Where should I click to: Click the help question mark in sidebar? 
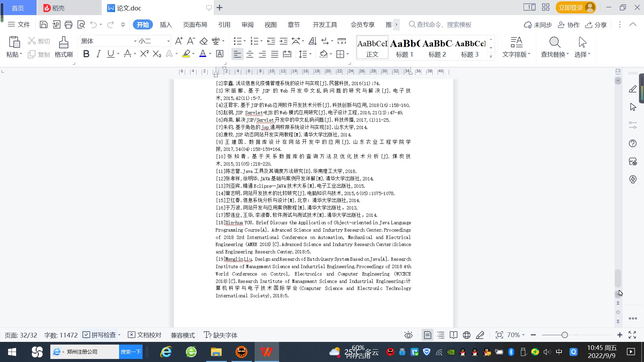tap(633, 143)
